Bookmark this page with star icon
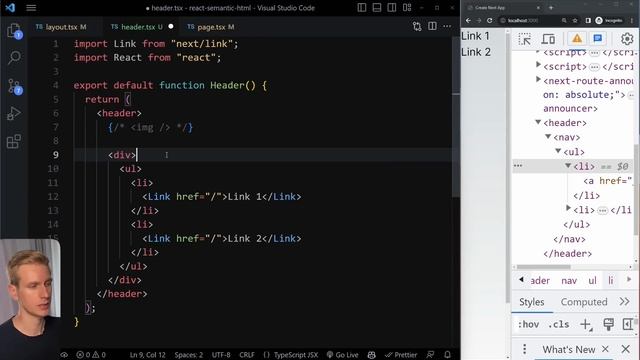Image resolution: width=640 pixels, height=360 pixels. pos(575,20)
